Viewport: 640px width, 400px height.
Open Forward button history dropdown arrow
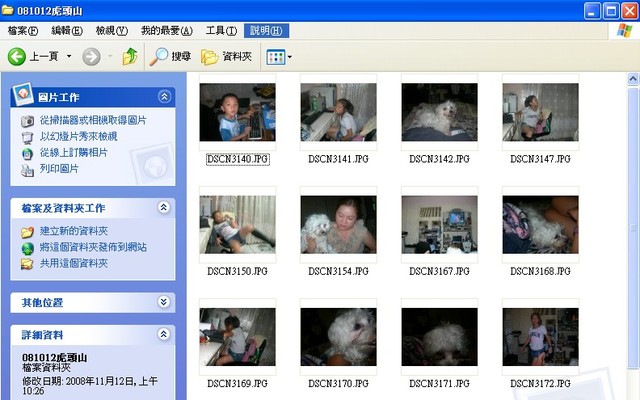pos(110,56)
